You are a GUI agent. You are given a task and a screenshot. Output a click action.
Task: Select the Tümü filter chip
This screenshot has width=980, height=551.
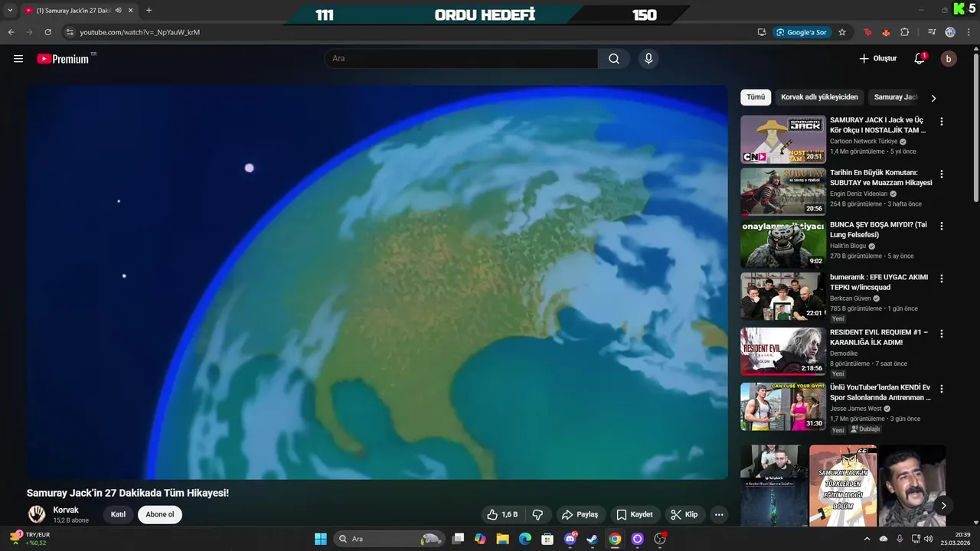coord(756,97)
